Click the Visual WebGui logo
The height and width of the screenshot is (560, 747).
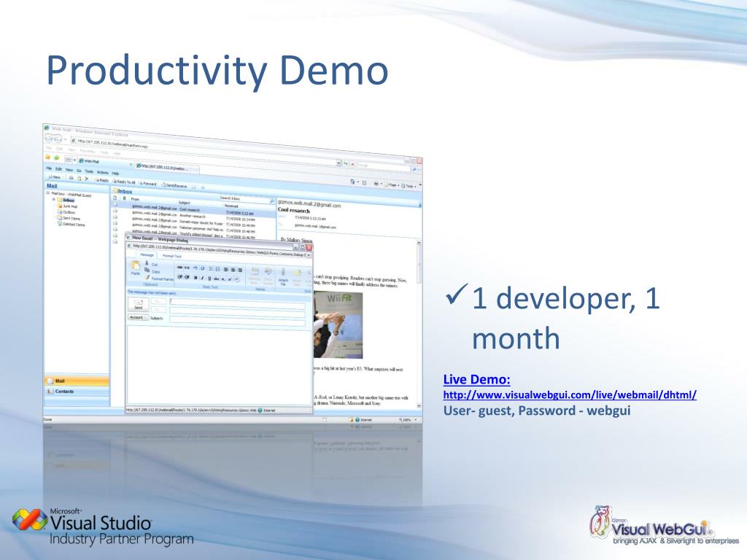(x=664, y=526)
